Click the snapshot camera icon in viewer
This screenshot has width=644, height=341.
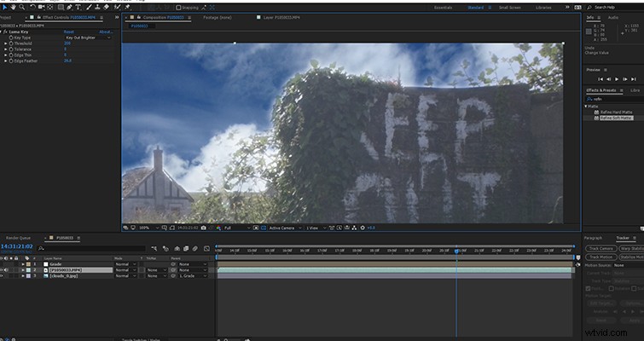pyautogui.click(x=204, y=228)
